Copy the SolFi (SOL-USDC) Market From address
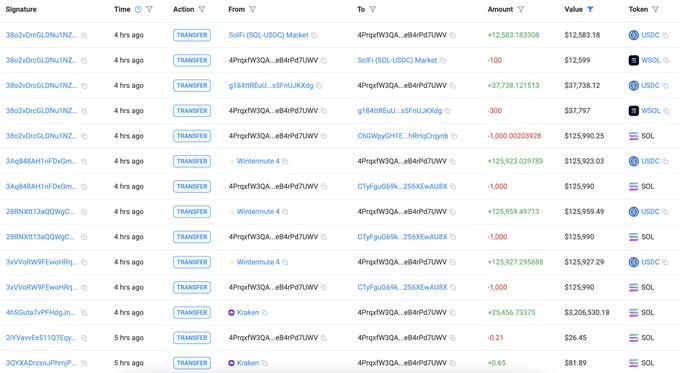Viewport: 680px width, 373px height. click(314, 35)
